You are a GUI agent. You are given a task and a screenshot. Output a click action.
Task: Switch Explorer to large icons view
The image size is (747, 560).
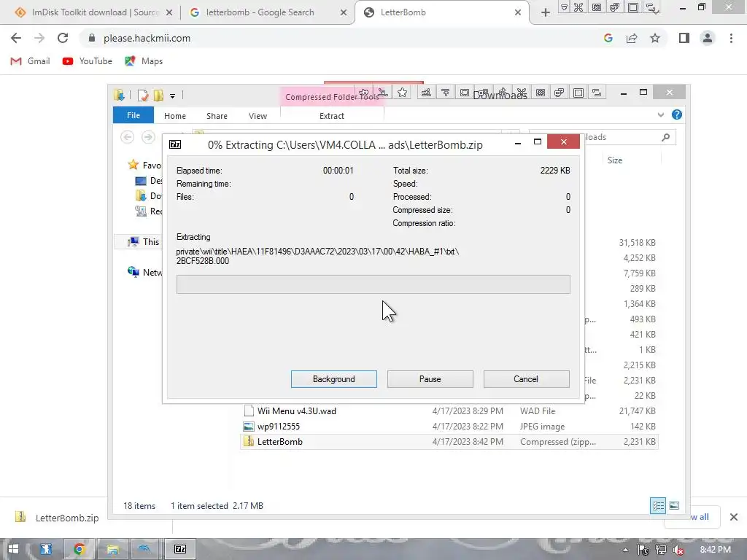coord(673,506)
